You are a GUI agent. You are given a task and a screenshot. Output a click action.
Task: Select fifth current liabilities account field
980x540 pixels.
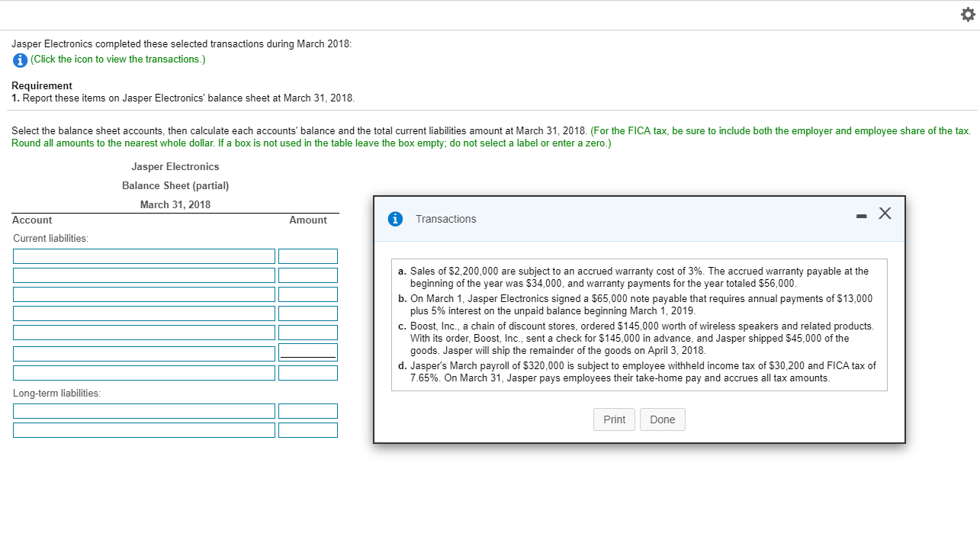[x=144, y=333]
